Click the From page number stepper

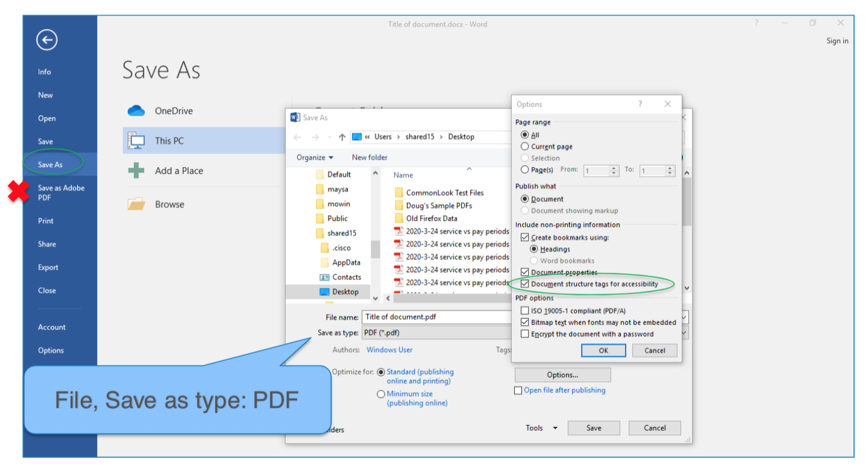614,171
